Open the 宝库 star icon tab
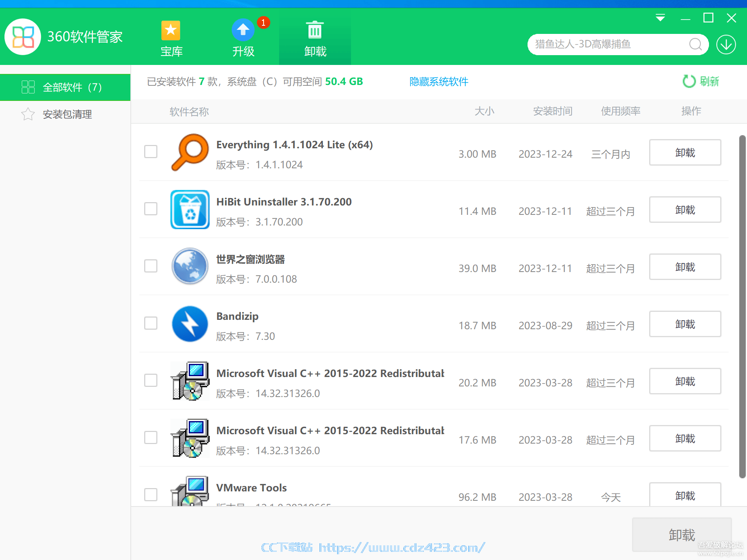 pyautogui.click(x=171, y=31)
